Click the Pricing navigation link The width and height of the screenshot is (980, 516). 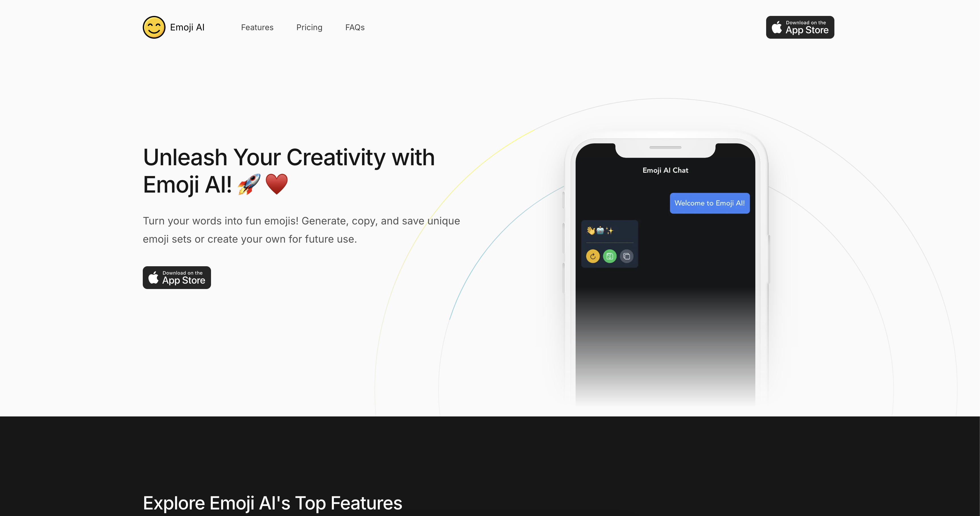[x=309, y=26]
